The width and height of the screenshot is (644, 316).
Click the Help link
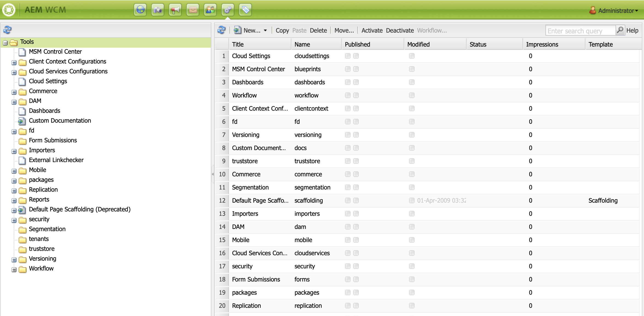(632, 30)
